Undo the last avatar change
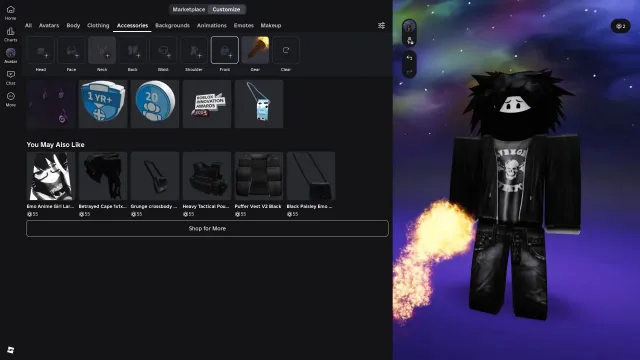 click(409, 58)
